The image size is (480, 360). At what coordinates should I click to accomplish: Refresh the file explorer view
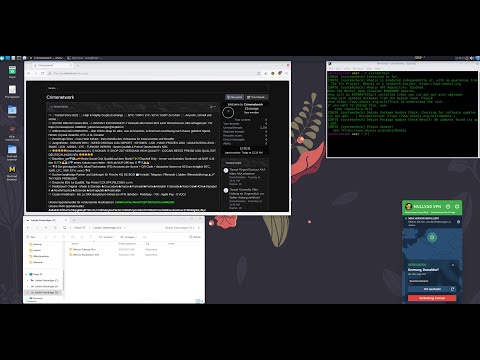point(55,228)
